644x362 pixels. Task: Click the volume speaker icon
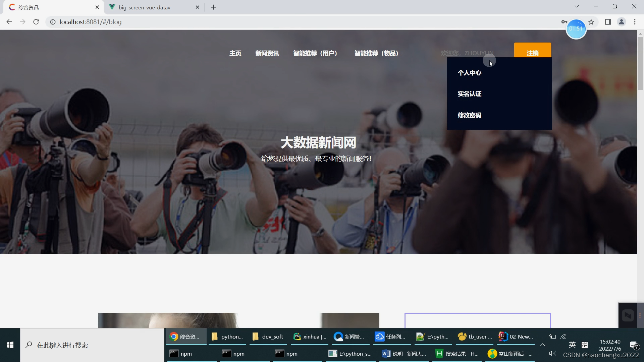pyautogui.click(x=552, y=353)
